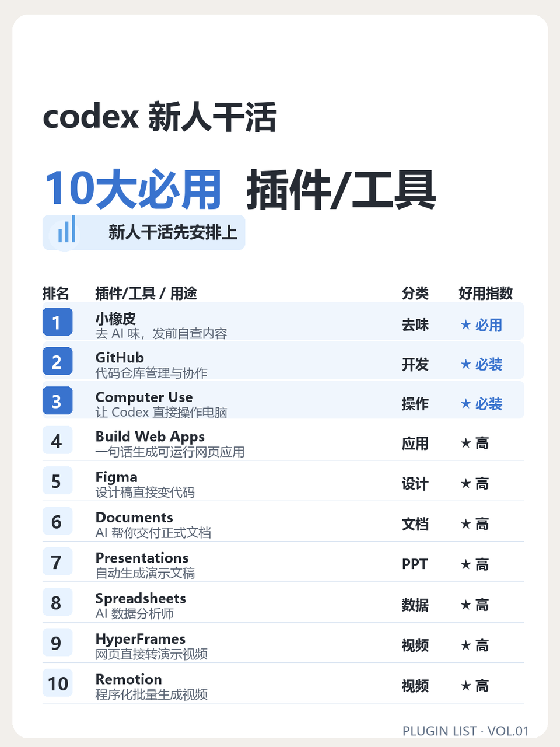Click the '好用指数' column header
Image resolution: width=560 pixels, height=747 pixels.
485,293
